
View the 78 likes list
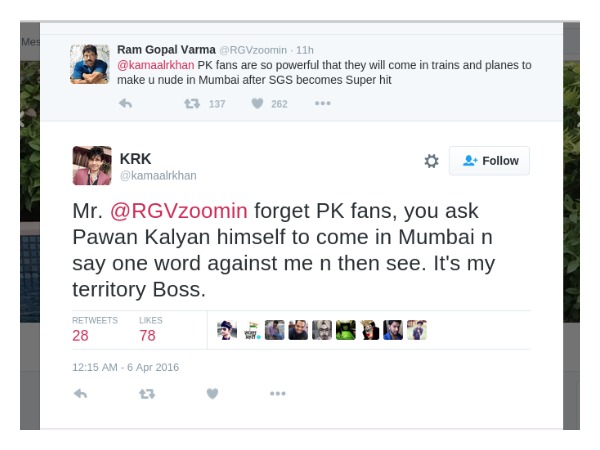(x=148, y=336)
